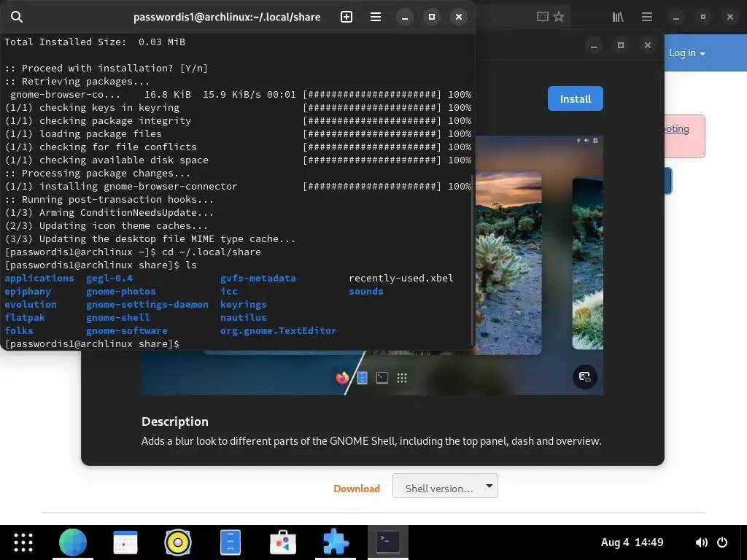Click the 'gnome-photos' directory name
The width and height of the screenshot is (747, 560).
(121, 291)
